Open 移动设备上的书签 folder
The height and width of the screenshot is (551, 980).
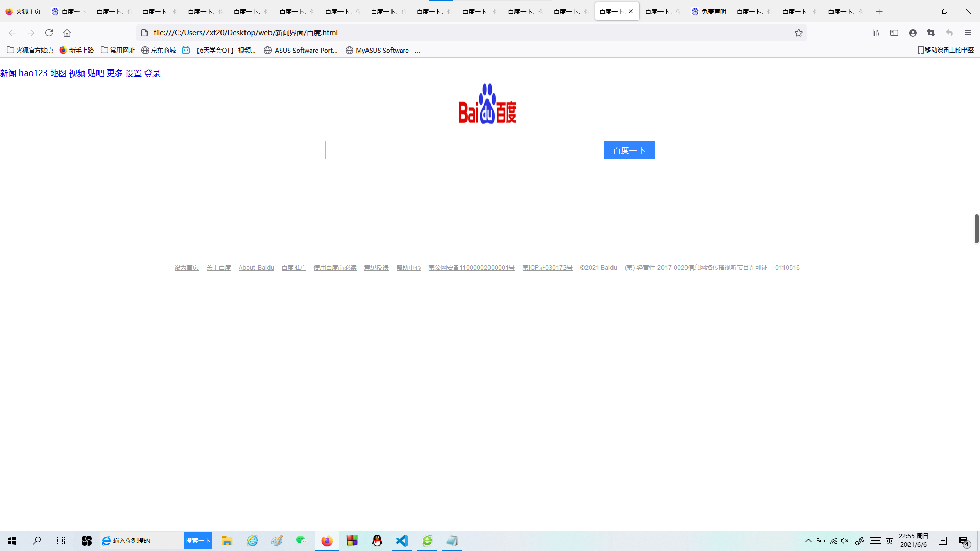946,50
